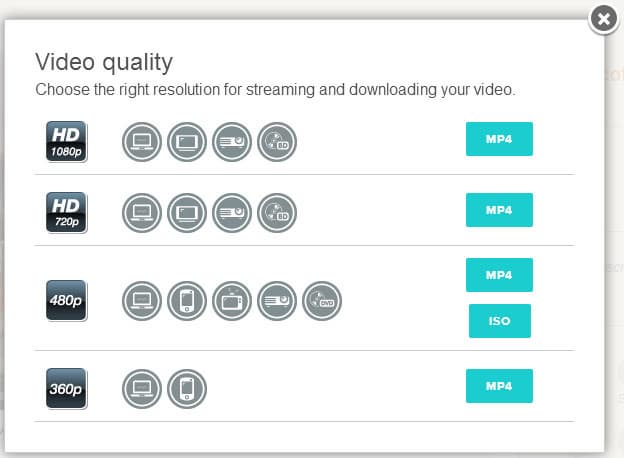Download 480p video as MP4
Screen dimensions: 624x458
coord(499,275)
